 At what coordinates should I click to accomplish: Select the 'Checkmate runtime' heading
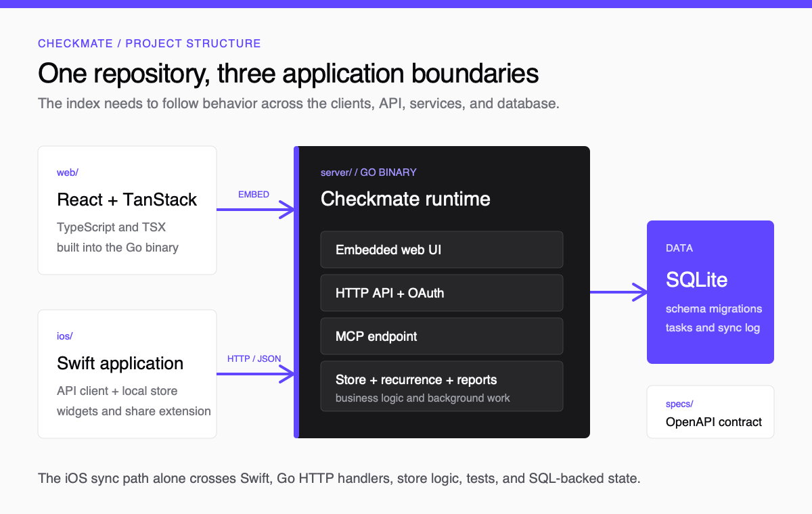tap(405, 199)
